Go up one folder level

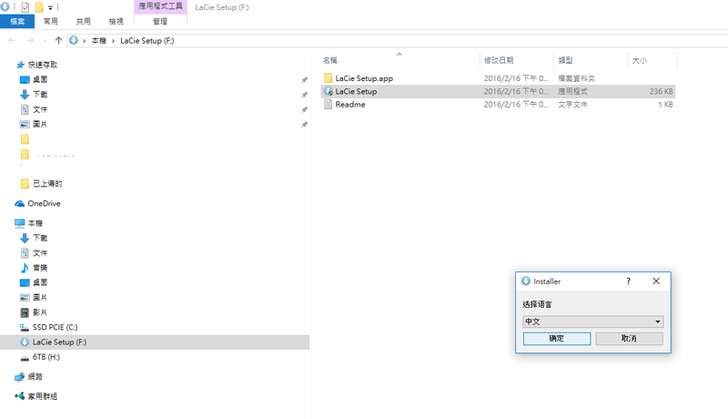[58, 40]
